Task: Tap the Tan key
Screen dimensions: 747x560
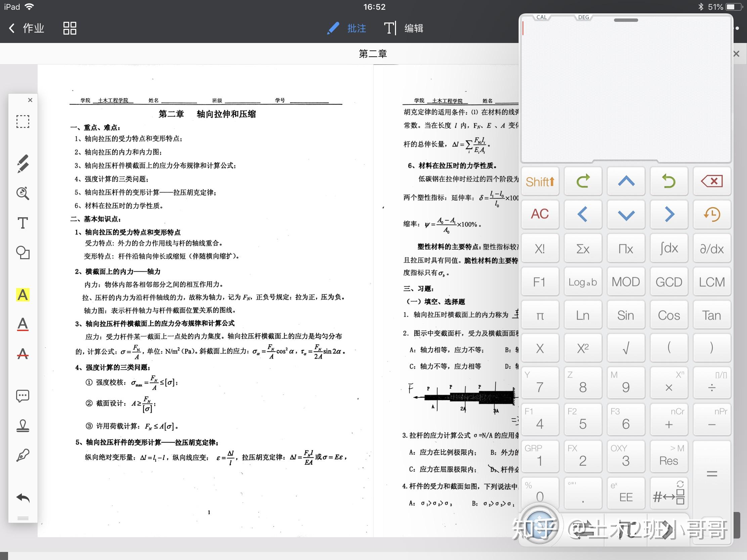Action: pyautogui.click(x=712, y=315)
